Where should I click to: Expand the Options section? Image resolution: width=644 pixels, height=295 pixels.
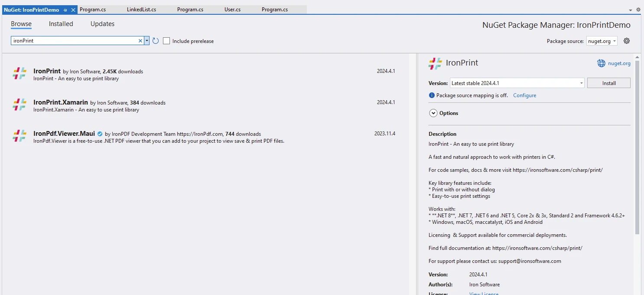coord(433,113)
